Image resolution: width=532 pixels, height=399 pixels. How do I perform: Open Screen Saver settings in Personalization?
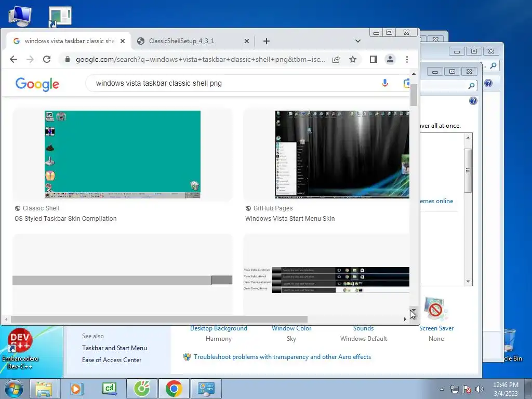436,328
